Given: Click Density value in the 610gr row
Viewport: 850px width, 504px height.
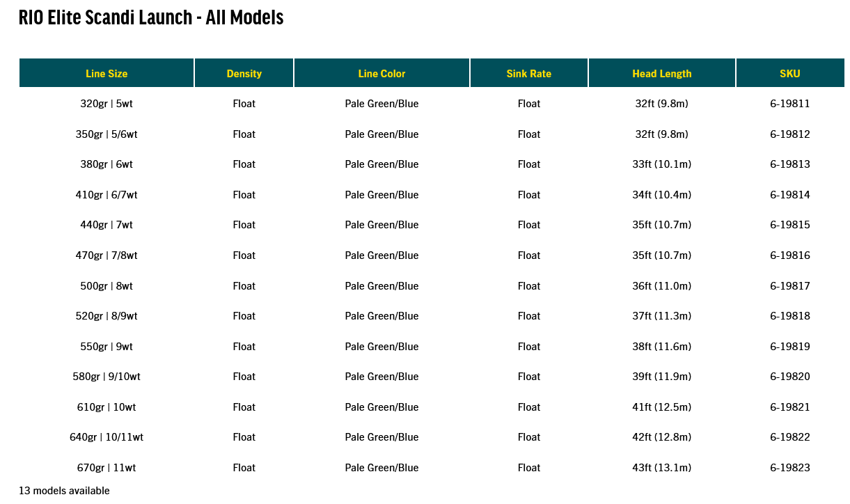Looking at the screenshot, I should [x=244, y=407].
